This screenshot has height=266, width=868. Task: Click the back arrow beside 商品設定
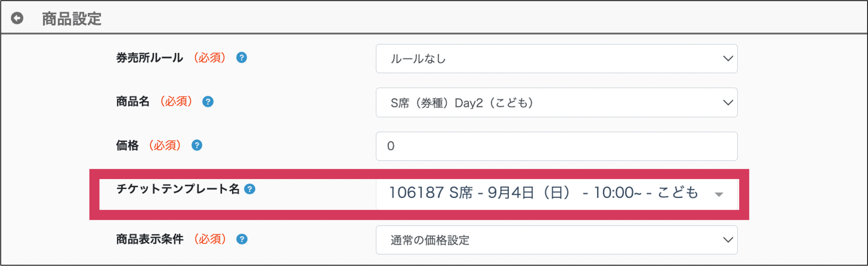(x=17, y=18)
